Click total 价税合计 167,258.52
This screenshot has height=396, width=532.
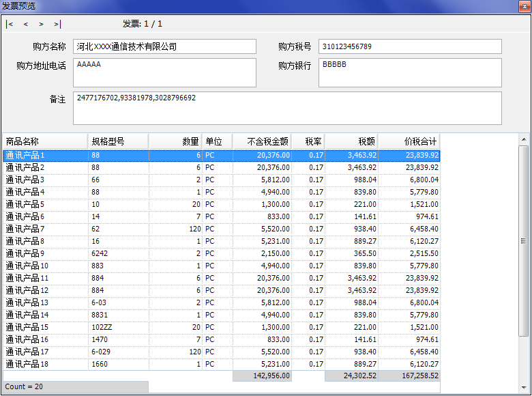coord(409,376)
